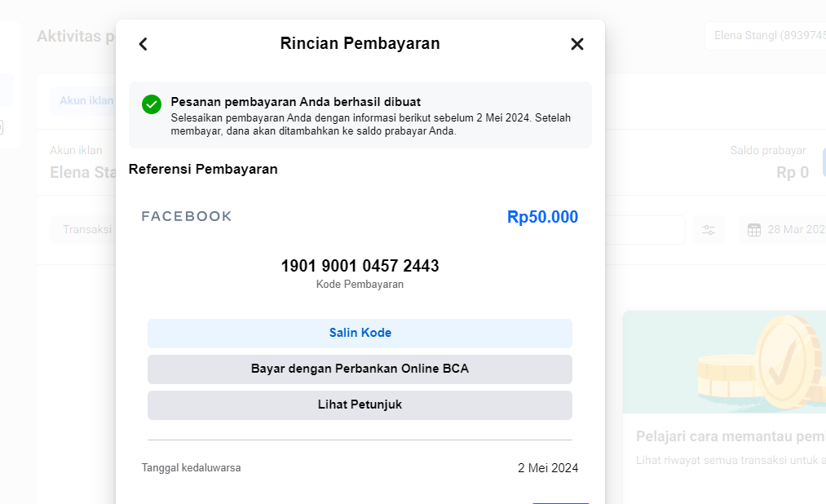Click the Pelajari cara memantau heading

click(x=730, y=436)
